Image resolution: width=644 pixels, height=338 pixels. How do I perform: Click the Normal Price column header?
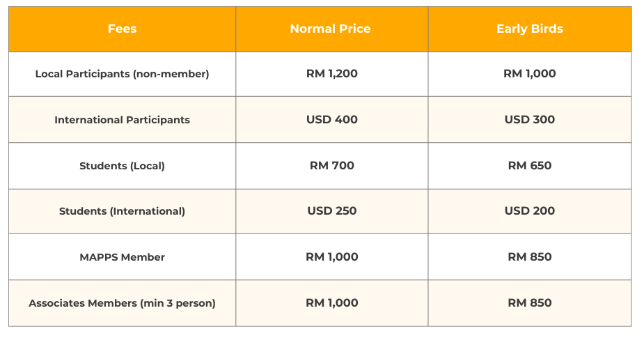[x=331, y=29]
